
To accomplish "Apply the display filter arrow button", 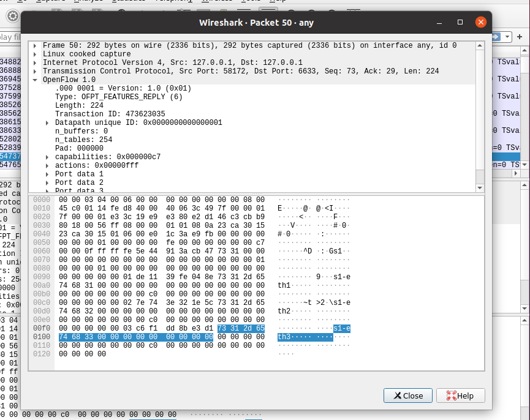I will 496,37.
